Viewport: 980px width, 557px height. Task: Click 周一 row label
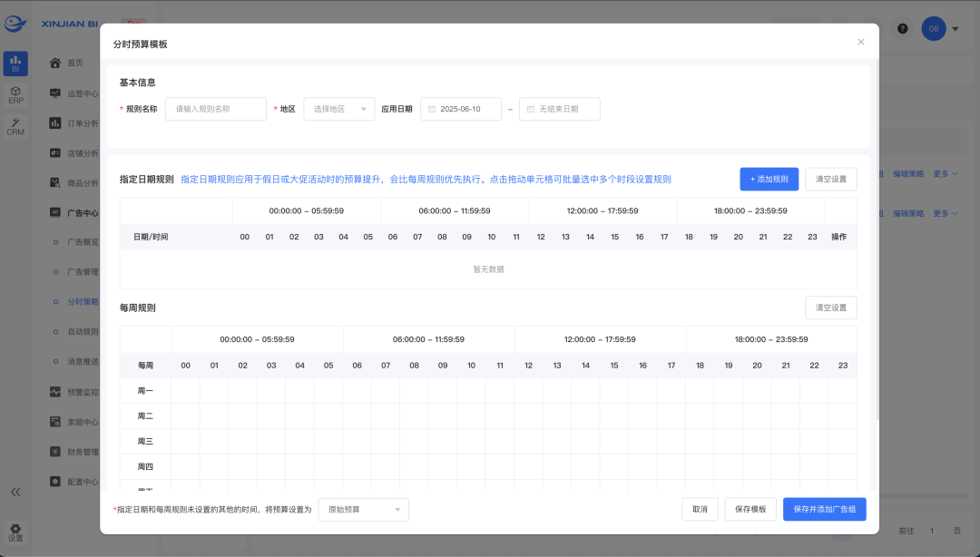pos(145,391)
